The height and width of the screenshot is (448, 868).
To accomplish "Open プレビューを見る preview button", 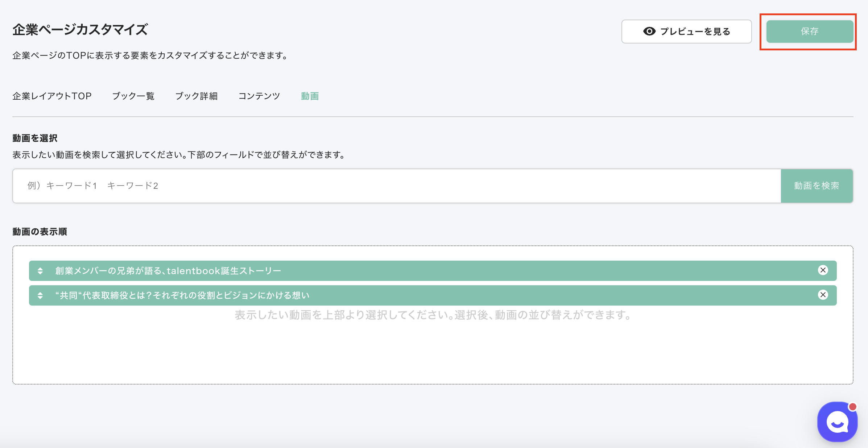I will tap(686, 32).
